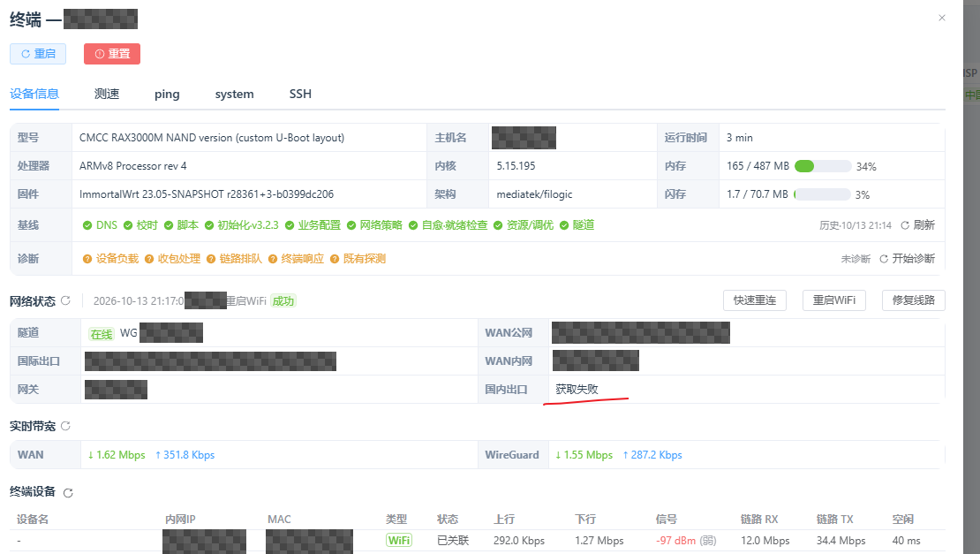
Task: Click the mediatek/filogic architecture value
Action: pyautogui.click(x=534, y=194)
